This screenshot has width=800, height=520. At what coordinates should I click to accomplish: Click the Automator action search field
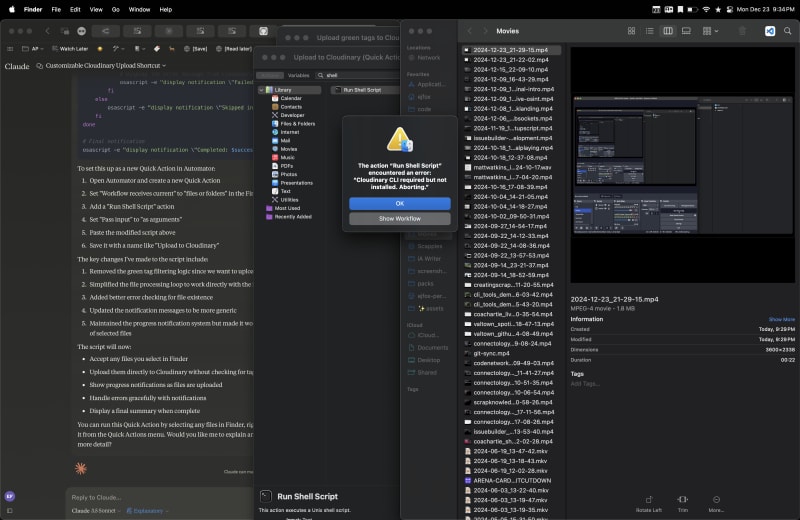point(357,76)
